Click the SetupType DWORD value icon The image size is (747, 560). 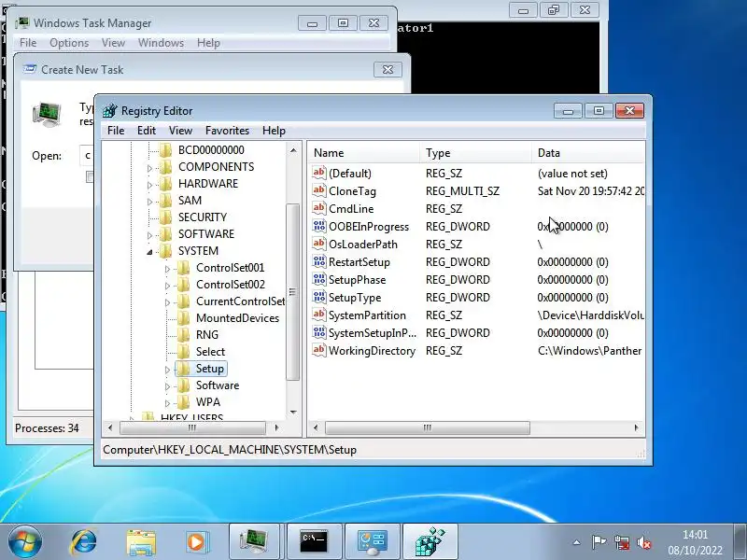318,297
